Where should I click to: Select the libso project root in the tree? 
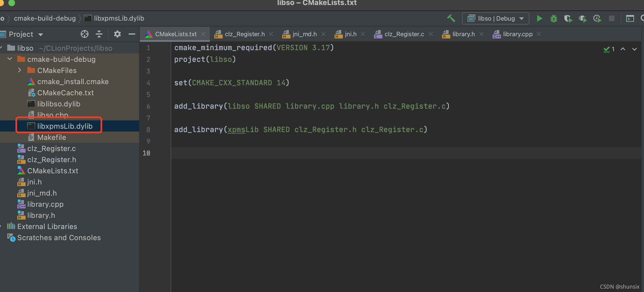(x=70, y=48)
